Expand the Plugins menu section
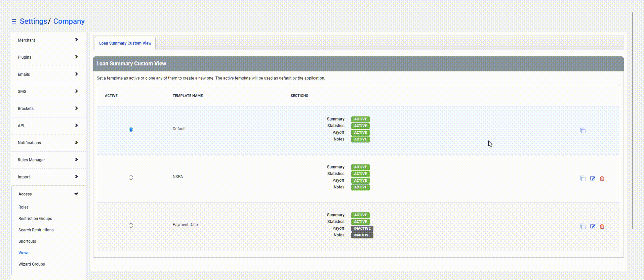The image size is (644, 280). click(48, 57)
